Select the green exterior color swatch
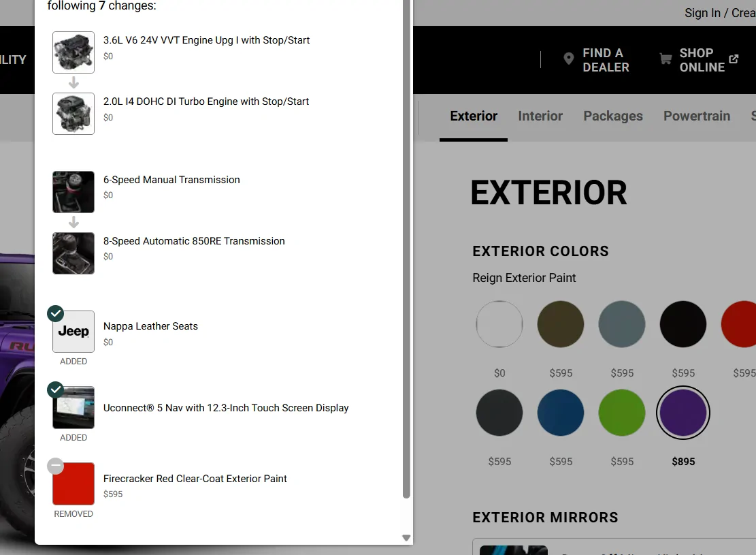 [621, 413]
